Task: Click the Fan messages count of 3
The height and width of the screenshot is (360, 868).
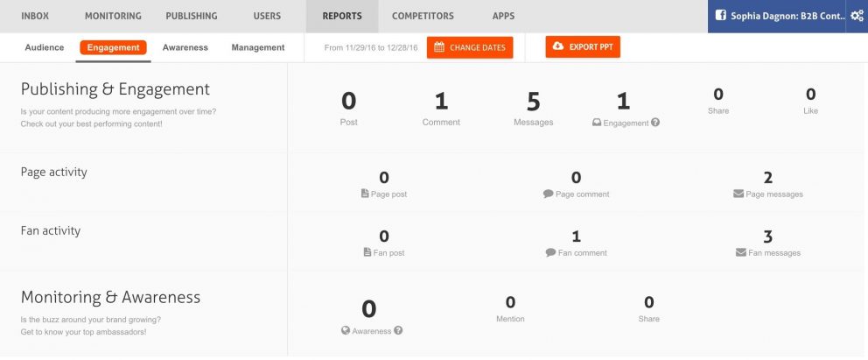Action: pyautogui.click(x=767, y=236)
